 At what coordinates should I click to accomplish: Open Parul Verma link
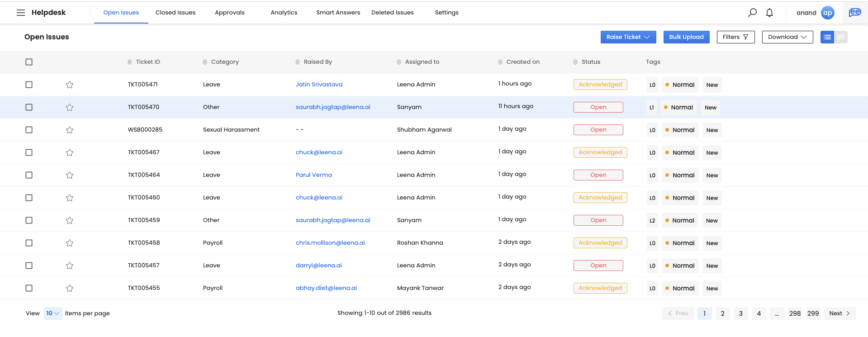click(314, 175)
